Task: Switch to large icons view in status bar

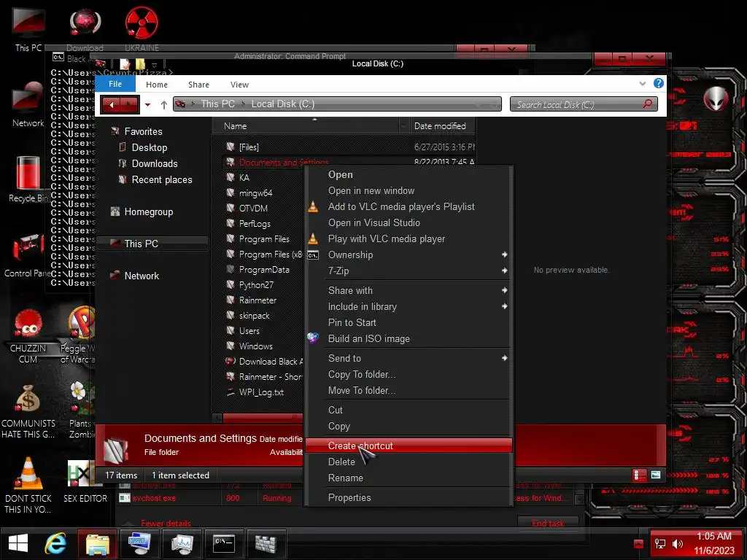Action: coord(656,475)
